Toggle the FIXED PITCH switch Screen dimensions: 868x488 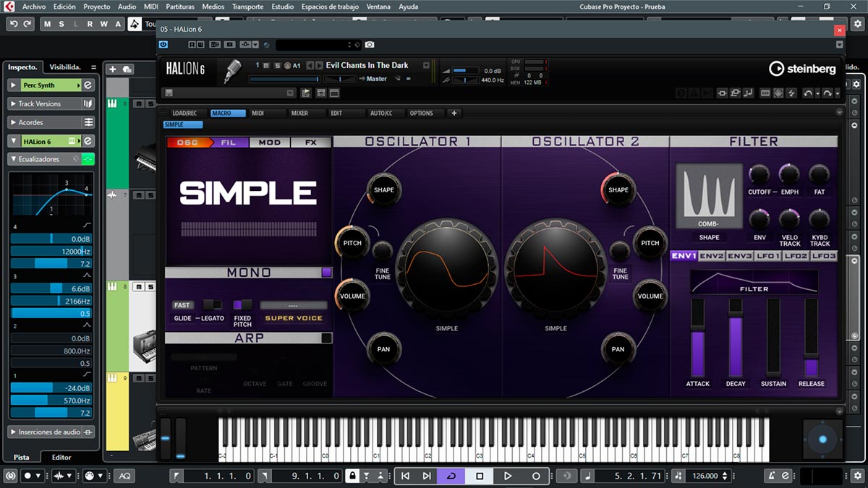[242, 304]
